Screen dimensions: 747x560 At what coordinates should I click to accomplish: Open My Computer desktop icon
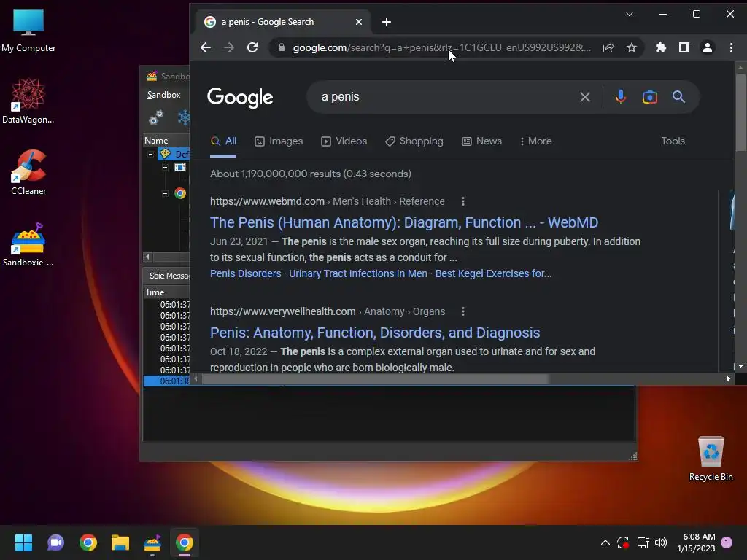tap(28, 31)
